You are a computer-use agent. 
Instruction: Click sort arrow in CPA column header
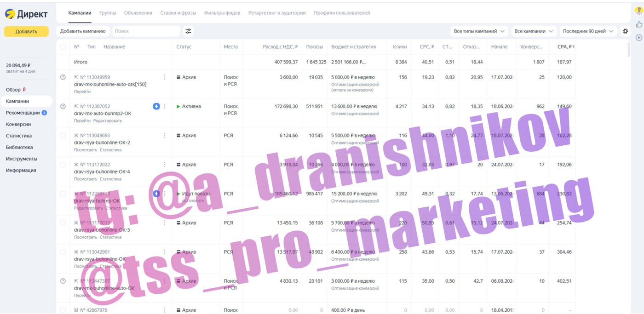pos(573,47)
